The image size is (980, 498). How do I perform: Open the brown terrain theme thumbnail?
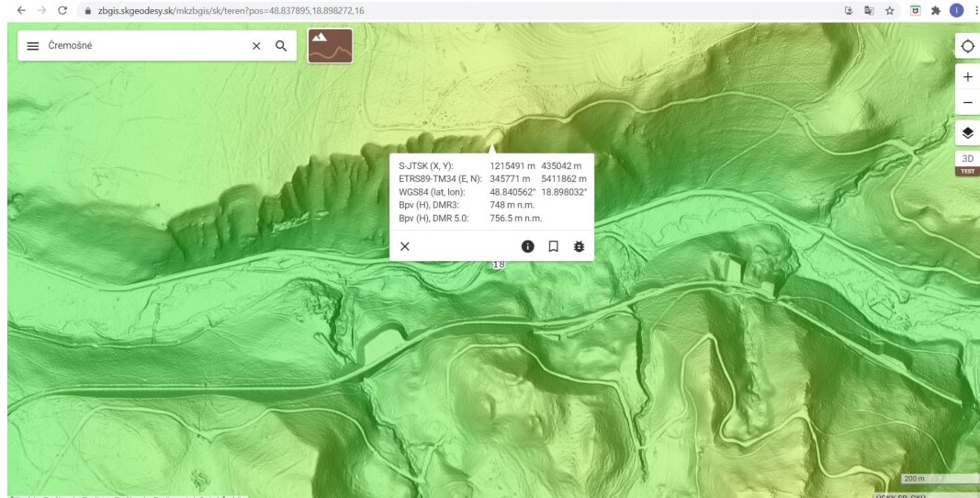(330, 46)
